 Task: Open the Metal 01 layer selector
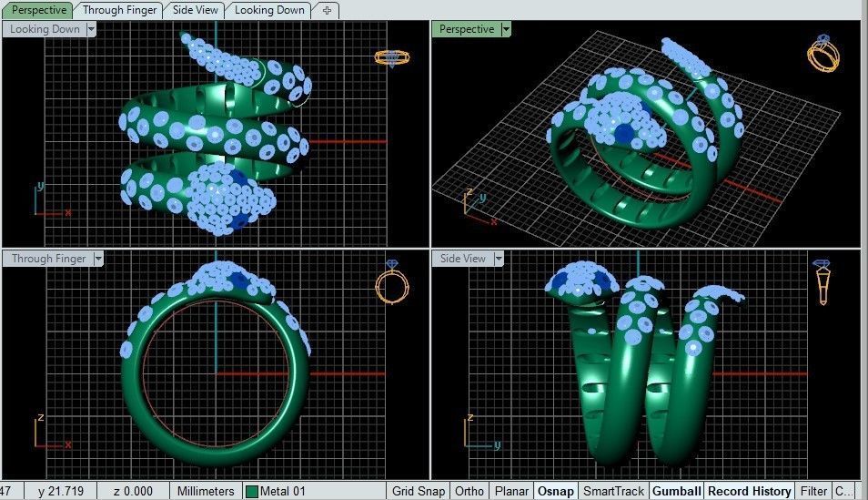(315, 491)
